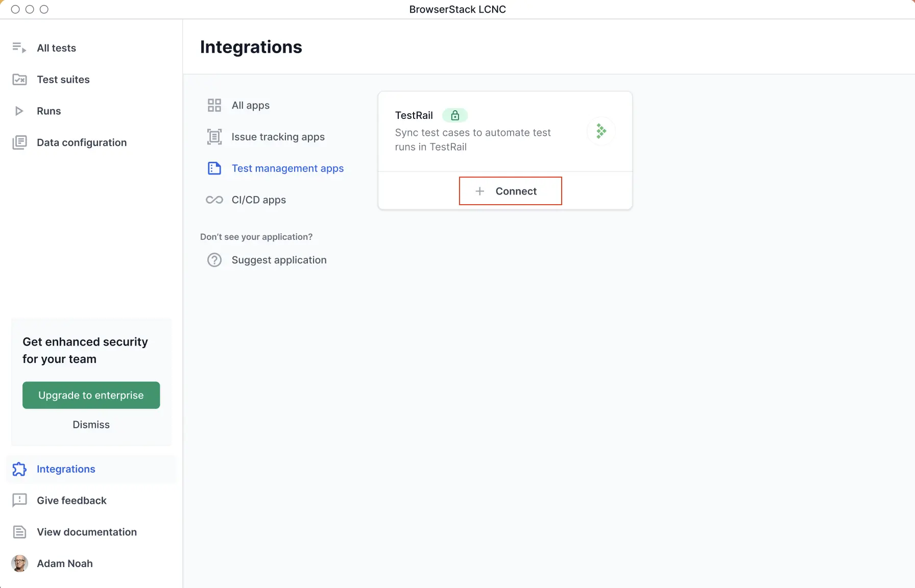Select the Issue tracking apps icon
Viewport: 915px width, 588px height.
[x=214, y=137]
